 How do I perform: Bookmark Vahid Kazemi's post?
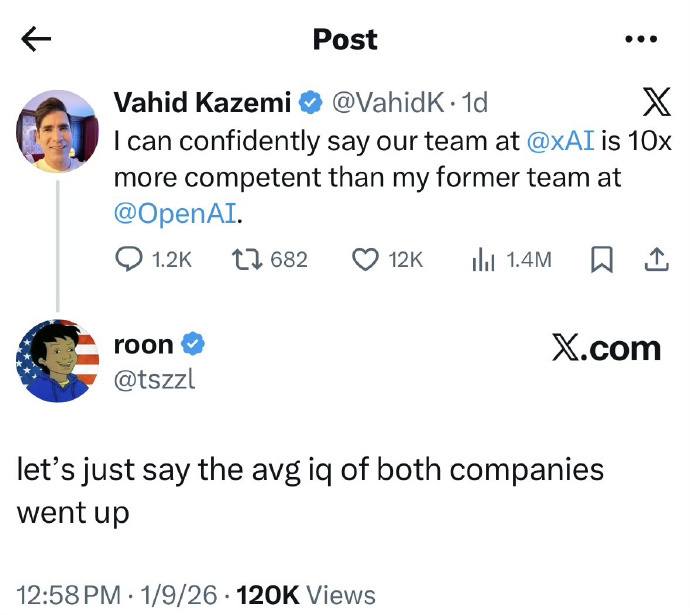click(x=601, y=260)
